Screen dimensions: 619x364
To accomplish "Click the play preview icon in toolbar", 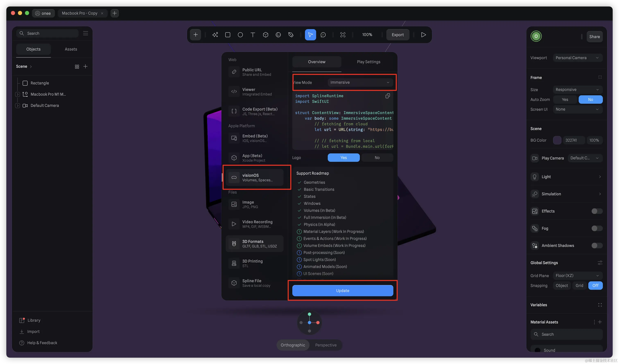I will click(423, 35).
